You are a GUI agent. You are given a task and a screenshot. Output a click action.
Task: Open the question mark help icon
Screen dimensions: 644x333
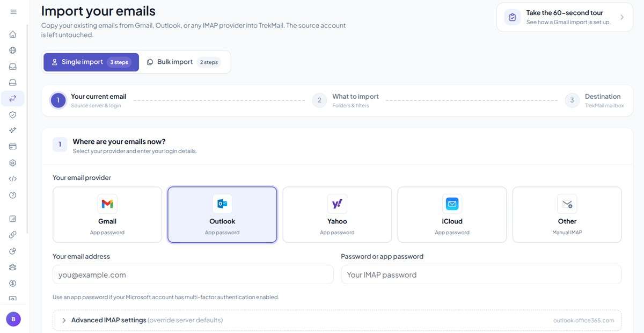(x=13, y=195)
